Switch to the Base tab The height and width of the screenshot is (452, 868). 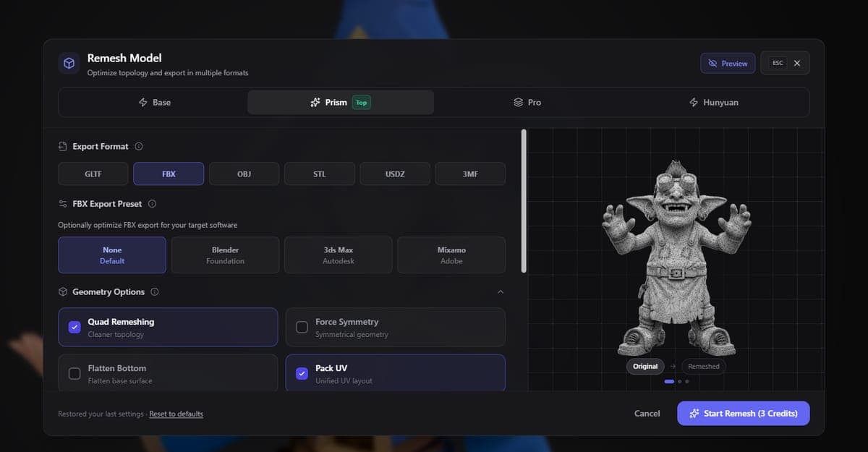(154, 103)
